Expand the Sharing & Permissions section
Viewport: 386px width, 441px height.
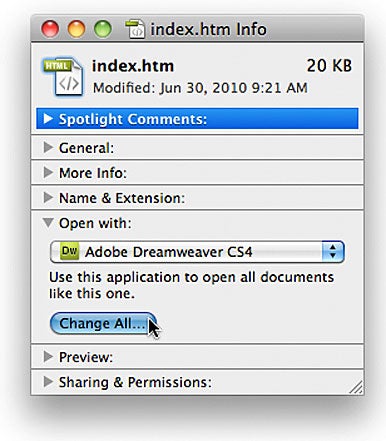(x=48, y=382)
